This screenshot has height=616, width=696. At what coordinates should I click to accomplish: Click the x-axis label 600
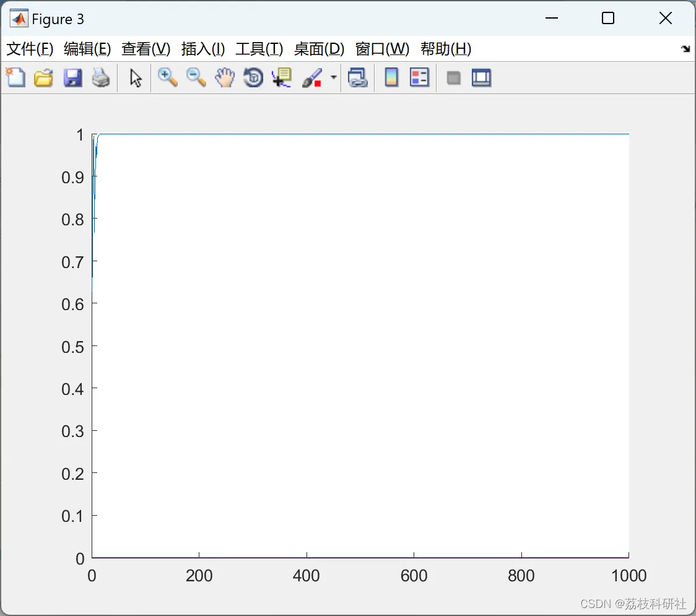[414, 576]
